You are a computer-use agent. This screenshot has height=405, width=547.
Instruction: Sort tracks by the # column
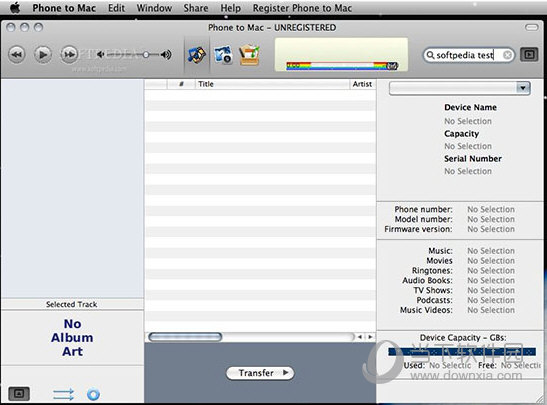[x=181, y=84]
